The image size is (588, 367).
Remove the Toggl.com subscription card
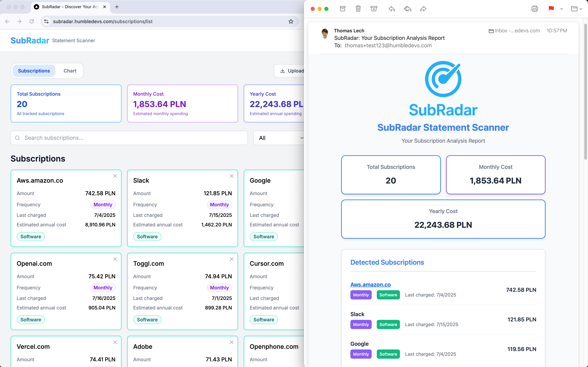point(232,259)
